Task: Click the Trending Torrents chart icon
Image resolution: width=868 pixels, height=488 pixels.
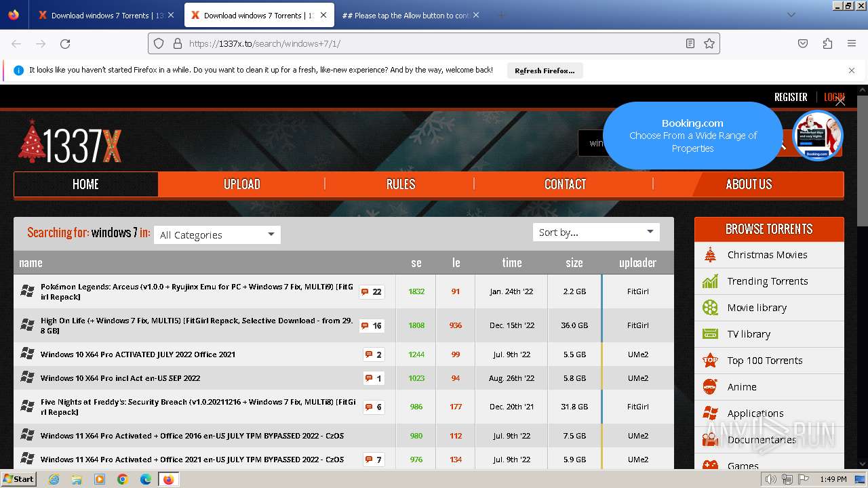Action: click(x=710, y=281)
